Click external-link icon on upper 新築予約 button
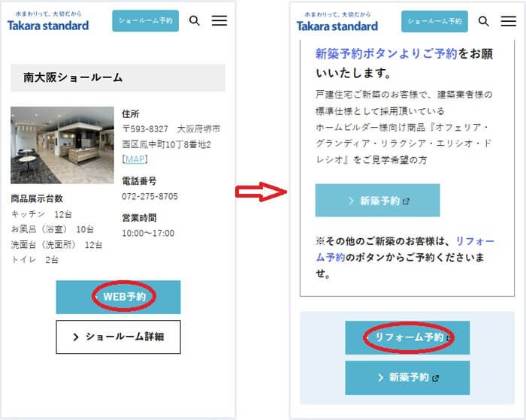The width and height of the screenshot is (526, 420). click(407, 201)
